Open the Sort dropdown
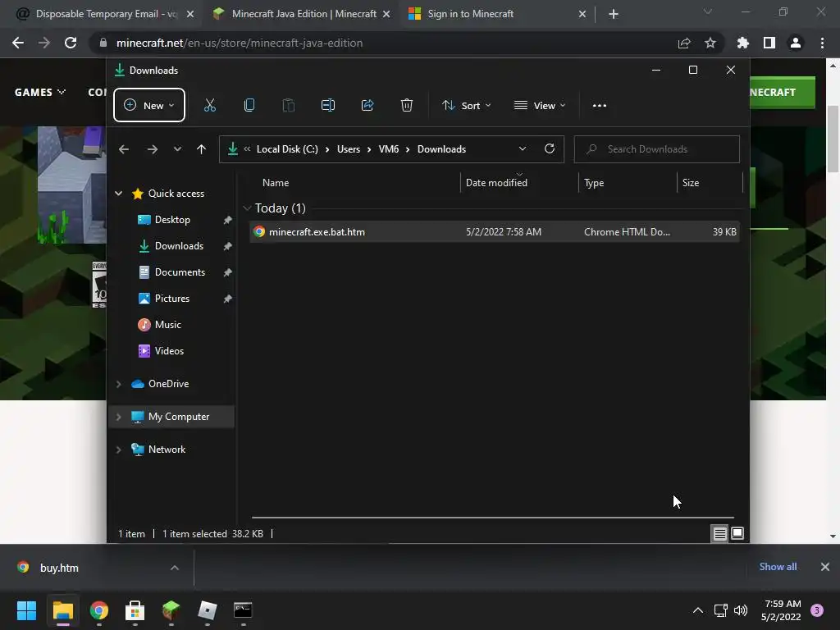Image resolution: width=840 pixels, height=630 pixels. pyautogui.click(x=466, y=106)
